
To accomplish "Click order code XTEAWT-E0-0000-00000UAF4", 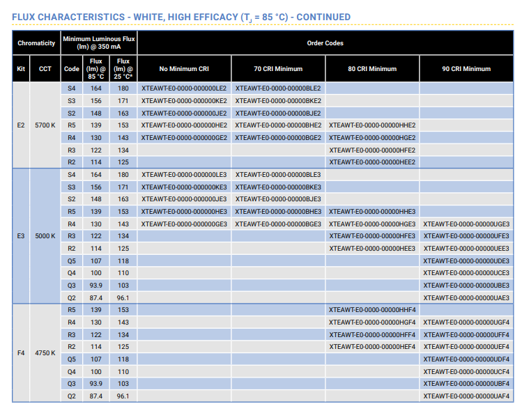I will point(466,396).
